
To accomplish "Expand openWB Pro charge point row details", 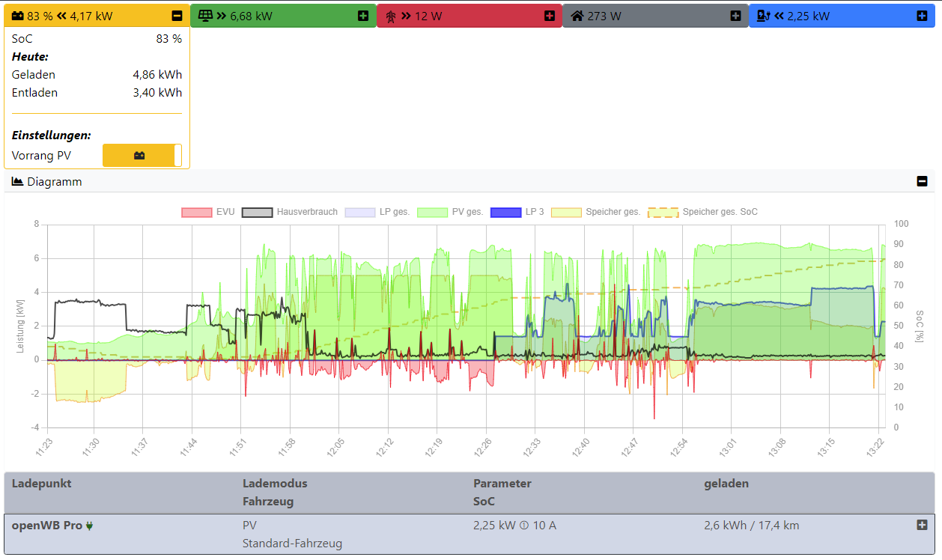I will [922, 525].
